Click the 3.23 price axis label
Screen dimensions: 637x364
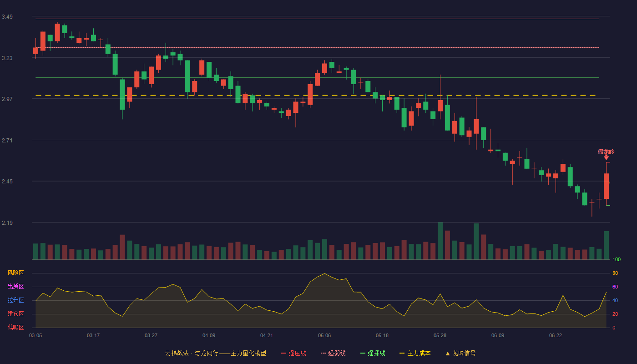coord(7,58)
